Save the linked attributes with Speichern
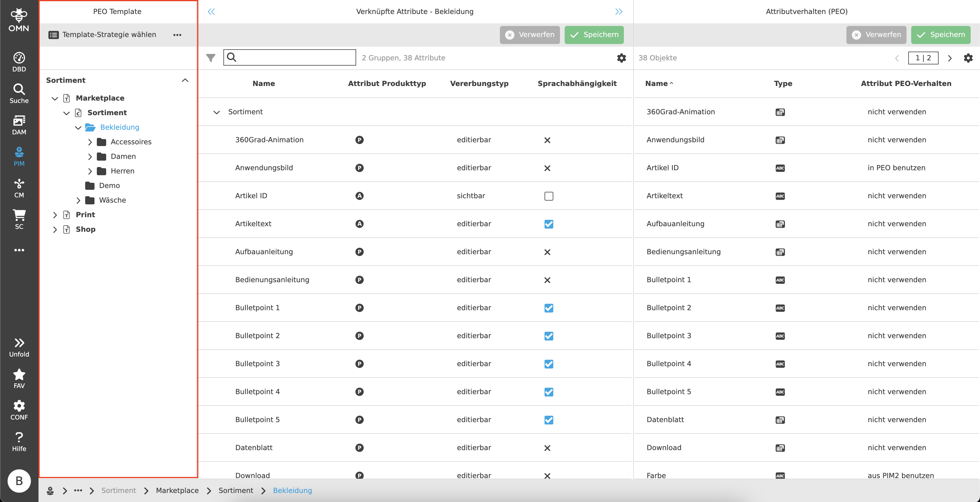The width and height of the screenshot is (980, 502). [594, 35]
